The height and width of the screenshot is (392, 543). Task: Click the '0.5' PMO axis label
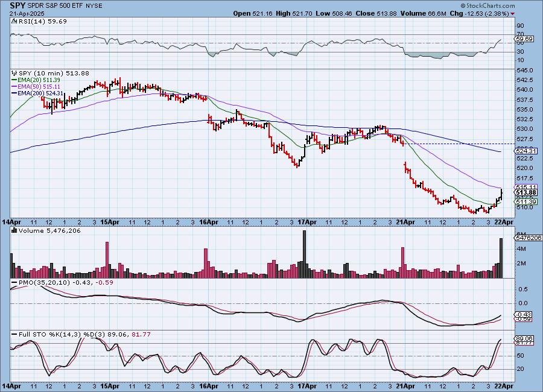pyautogui.click(x=523, y=289)
